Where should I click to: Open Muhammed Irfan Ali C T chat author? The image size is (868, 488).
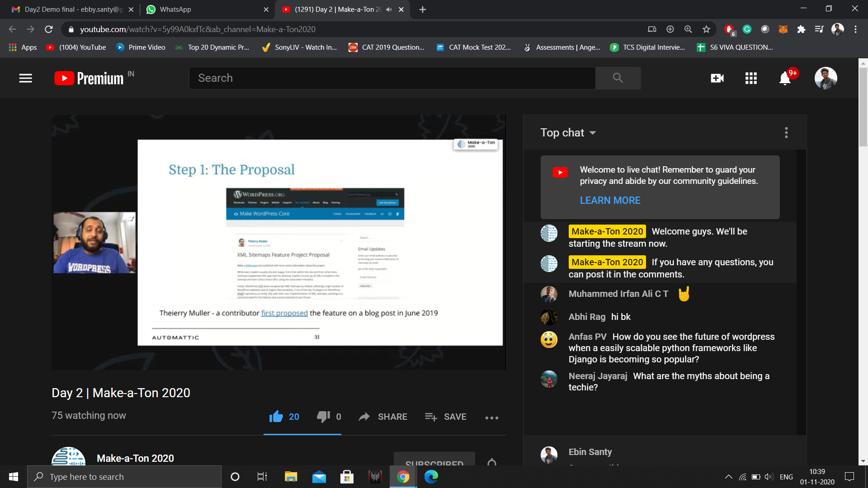click(618, 294)
